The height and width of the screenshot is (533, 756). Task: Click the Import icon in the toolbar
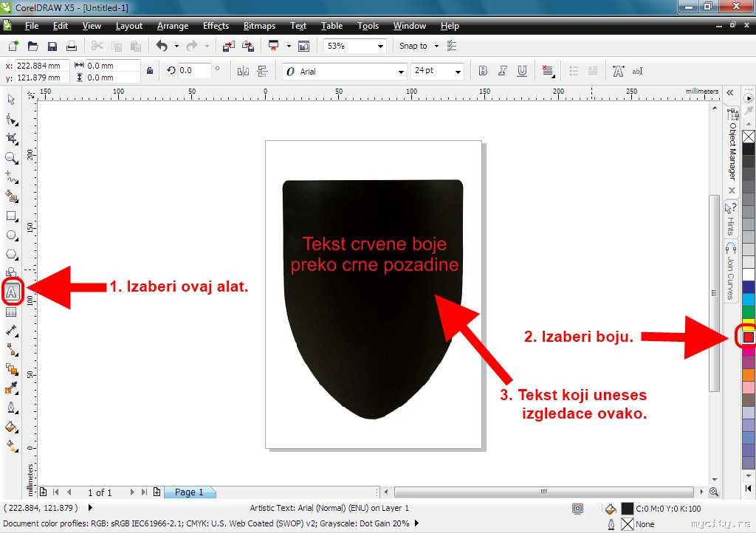click(x=229, y=46)
